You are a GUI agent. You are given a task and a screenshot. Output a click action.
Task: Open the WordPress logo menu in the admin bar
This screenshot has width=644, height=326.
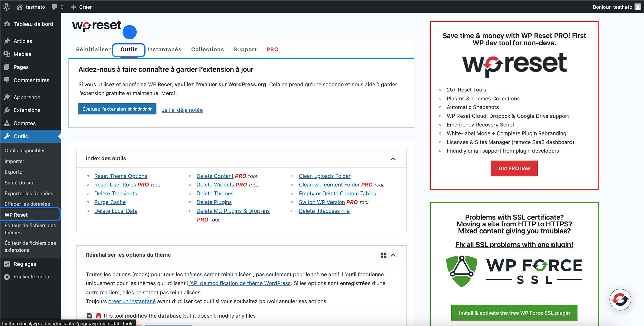coord(6,7)
